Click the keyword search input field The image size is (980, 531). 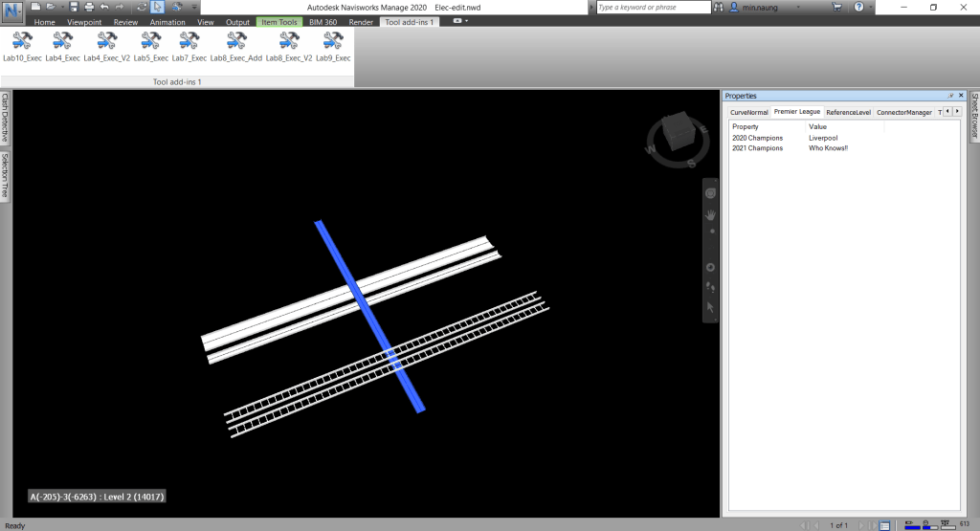(x=653, y=7)
